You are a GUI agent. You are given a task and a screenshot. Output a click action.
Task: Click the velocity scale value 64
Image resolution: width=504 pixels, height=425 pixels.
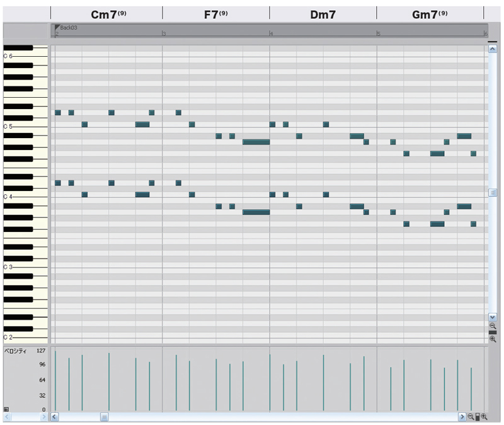tap(42, 380)
